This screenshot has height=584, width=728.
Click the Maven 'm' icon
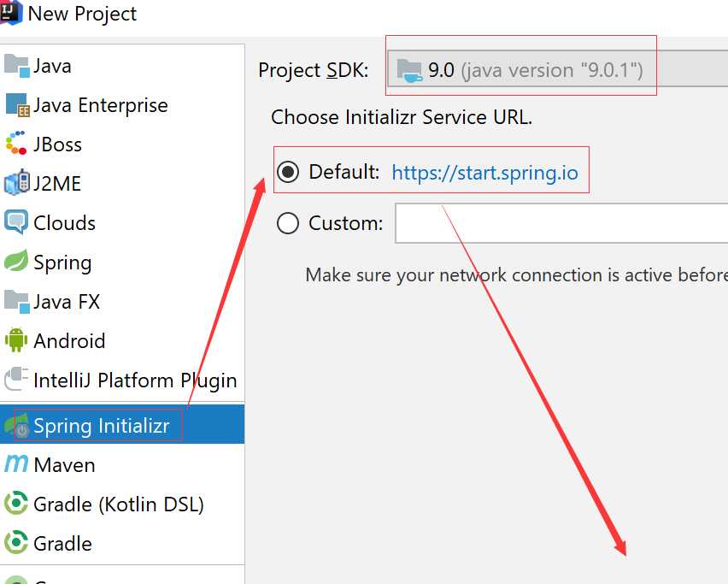coord(16,463)
